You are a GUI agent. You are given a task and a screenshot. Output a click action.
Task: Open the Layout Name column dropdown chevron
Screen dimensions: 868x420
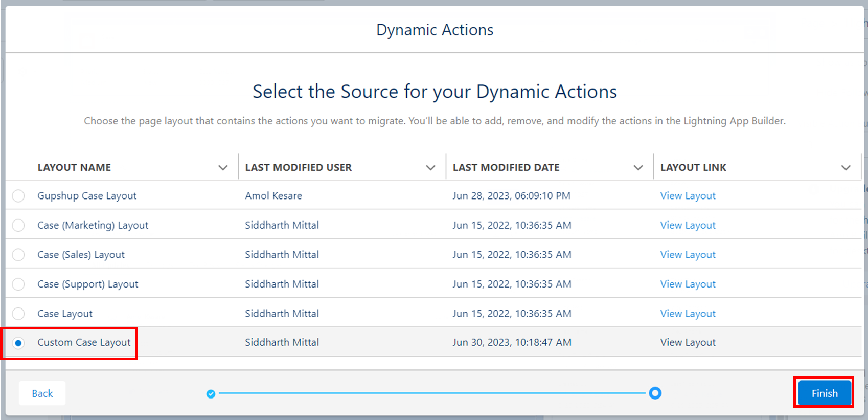223,168
